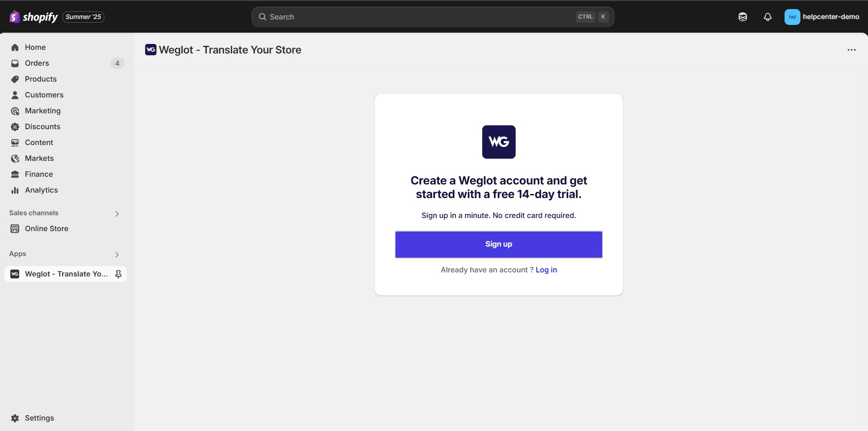868x431 pixels.
Task: Open Products from the sidebar
Action: click(x=41, y=79)
